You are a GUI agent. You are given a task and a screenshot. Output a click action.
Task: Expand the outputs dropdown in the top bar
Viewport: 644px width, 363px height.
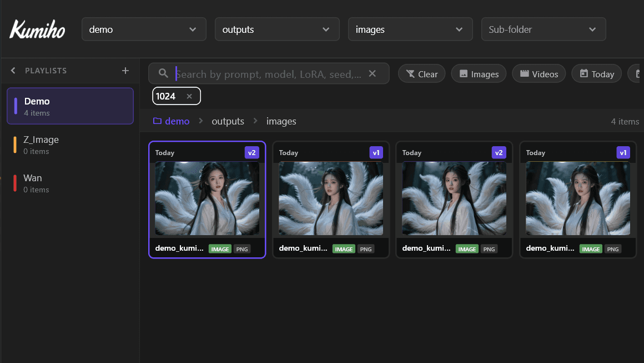click(276, 29)
